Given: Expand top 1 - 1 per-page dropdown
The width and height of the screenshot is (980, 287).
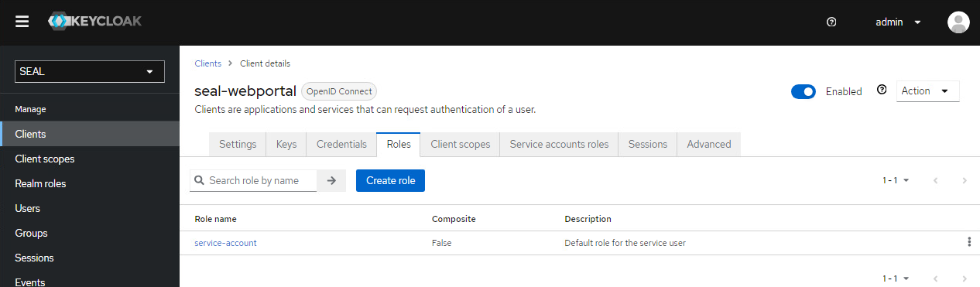Looking at the screenshot, I should (896, 180).
